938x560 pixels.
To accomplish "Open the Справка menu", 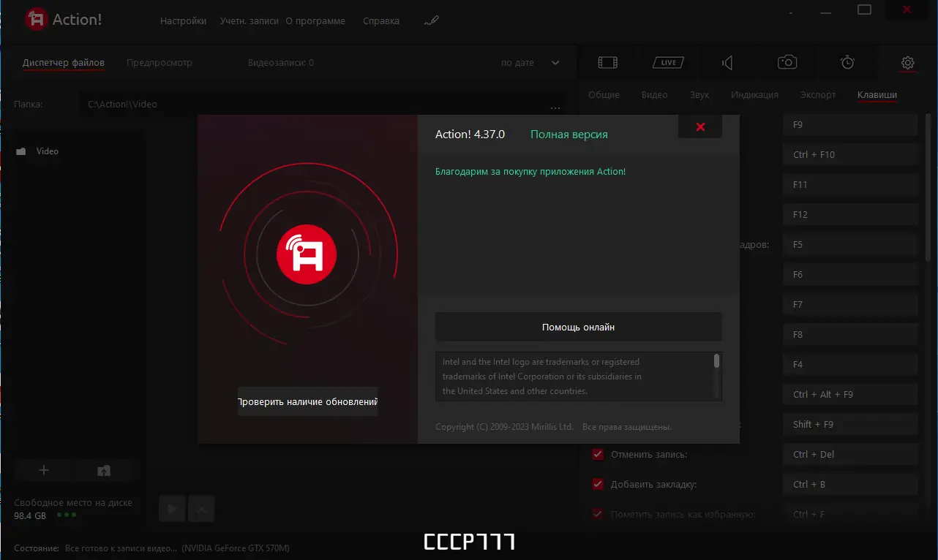I will coord(381,21).
